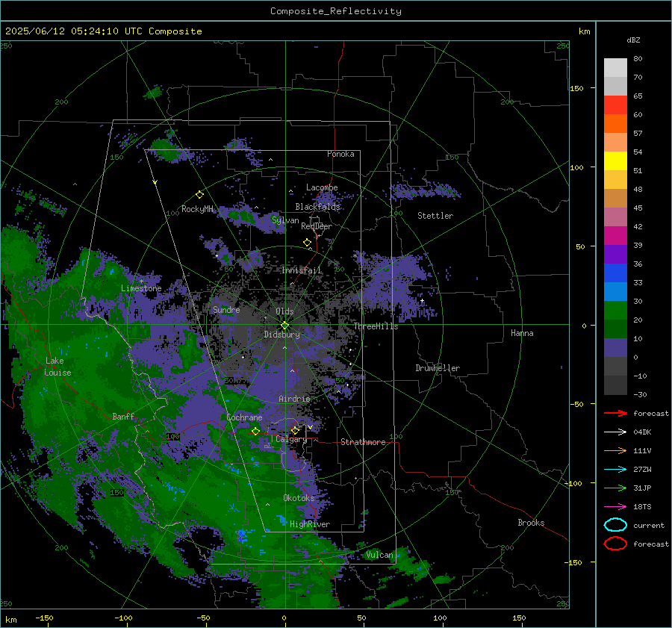Click the 'HighRiver' city label
Image resolution: width=672 pixels, height=628 pixels.
coord(310,524)
